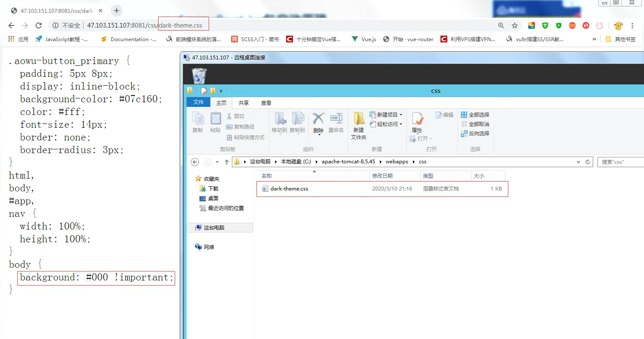644x339 pixels.
Task: Switch to the 查看 ribbon tab
Action: (266, 103)
